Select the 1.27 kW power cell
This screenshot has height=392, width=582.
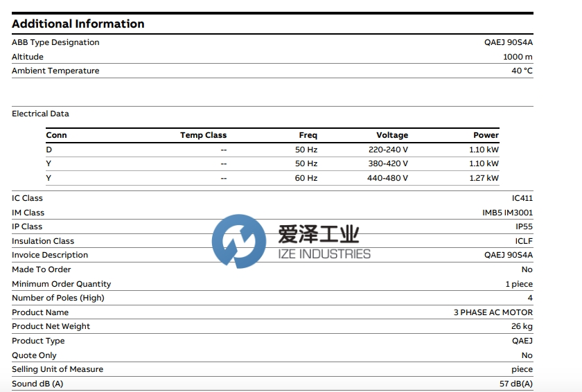(x=484, y=178)
